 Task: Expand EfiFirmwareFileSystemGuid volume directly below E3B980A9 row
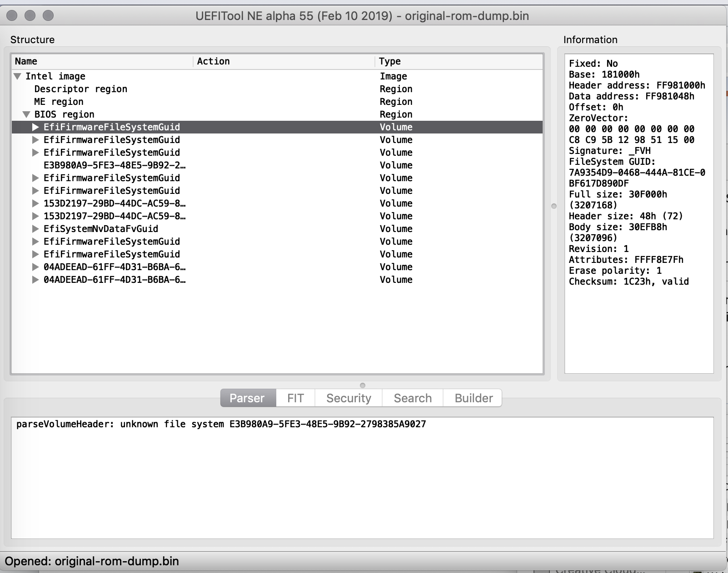pos(35,178)
